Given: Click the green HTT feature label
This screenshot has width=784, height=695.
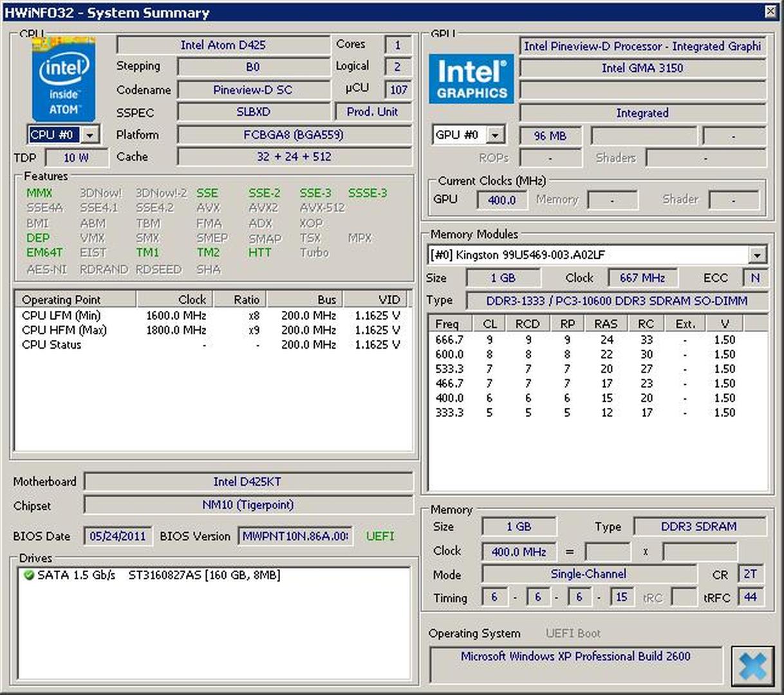Looking at the screenshot, I should [x=259, y=253].
